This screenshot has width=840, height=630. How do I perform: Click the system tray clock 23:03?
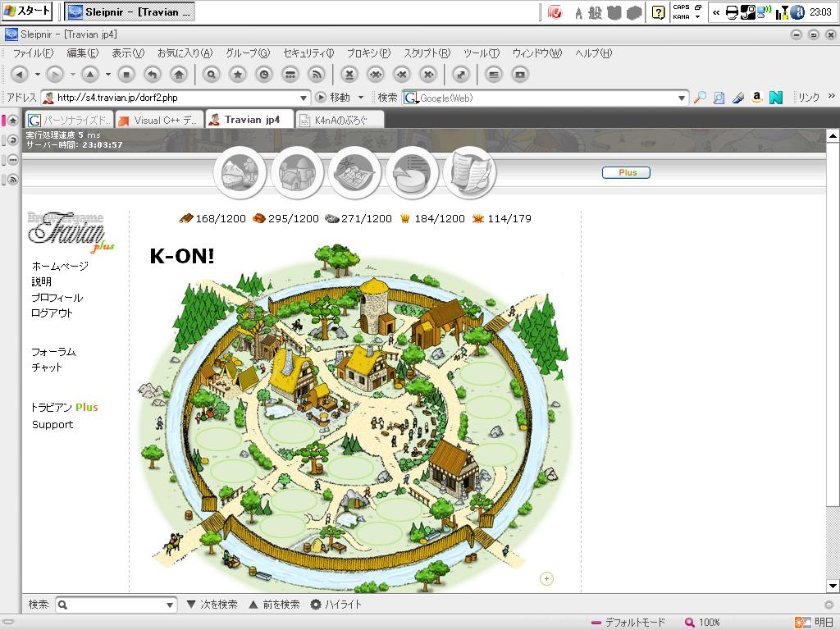tap(820, 12)
